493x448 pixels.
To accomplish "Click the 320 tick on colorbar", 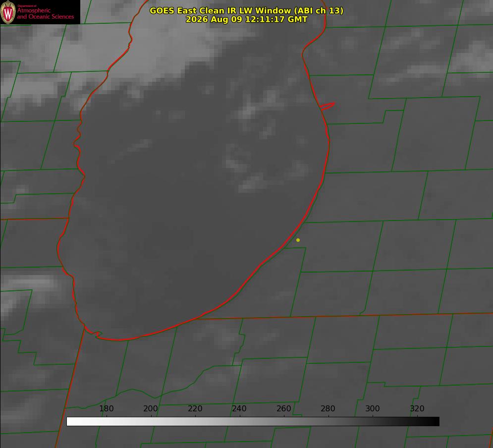I will pos(417,408).
